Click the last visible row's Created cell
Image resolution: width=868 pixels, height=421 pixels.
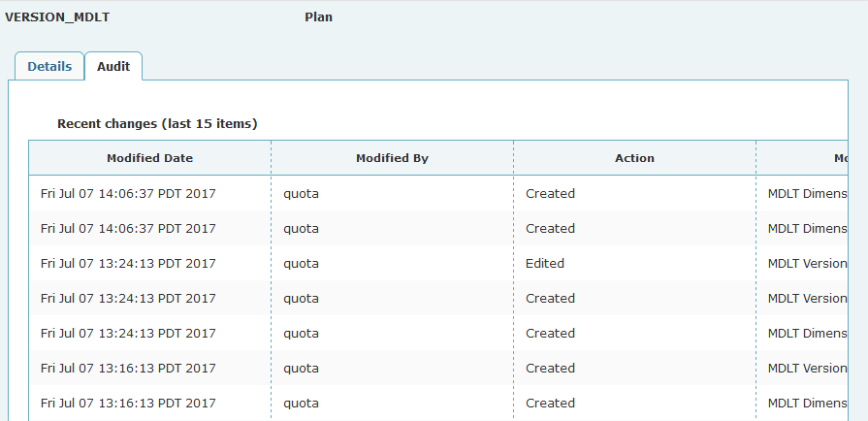point(550,403)
